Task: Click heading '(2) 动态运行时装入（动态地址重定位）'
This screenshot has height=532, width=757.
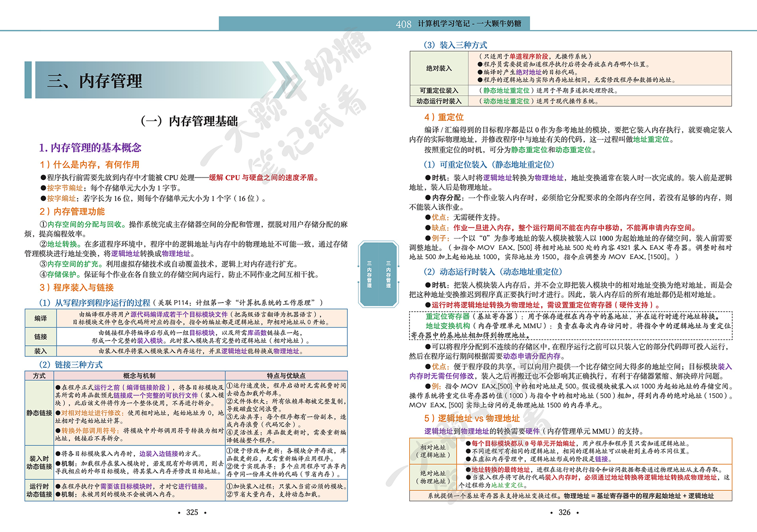Action: (x=493, y=272)
